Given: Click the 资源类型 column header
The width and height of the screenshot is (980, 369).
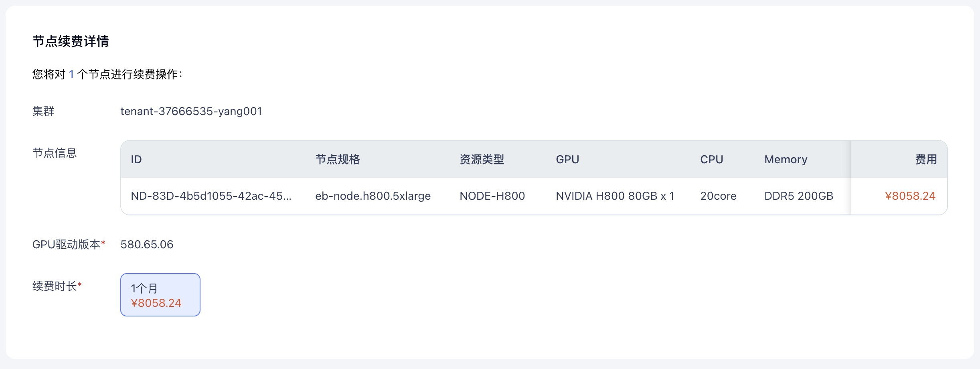Looking at the screenshot, I should point(482,160).
